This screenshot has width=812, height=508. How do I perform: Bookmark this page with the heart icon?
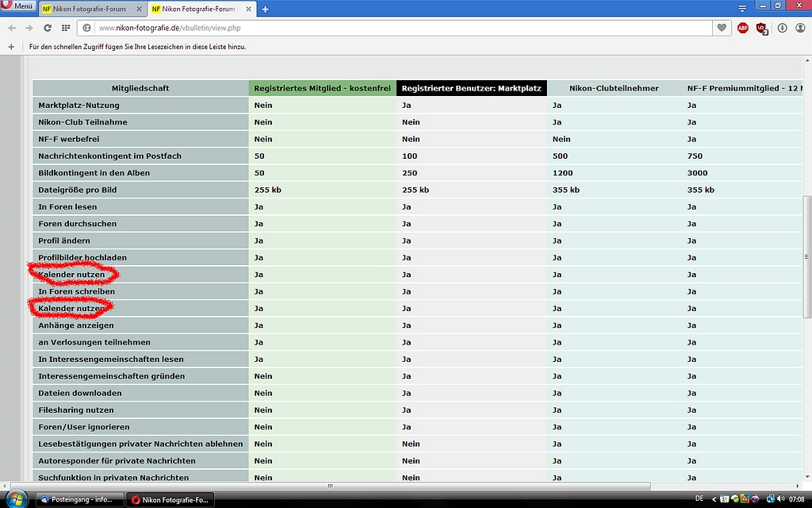[722, 28]
